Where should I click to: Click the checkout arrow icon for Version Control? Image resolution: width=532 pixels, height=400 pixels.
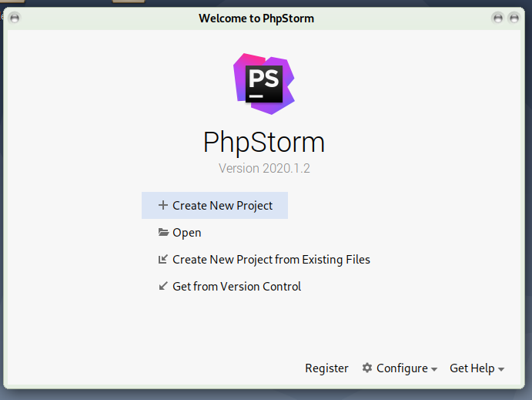click(x=162, y=287)
